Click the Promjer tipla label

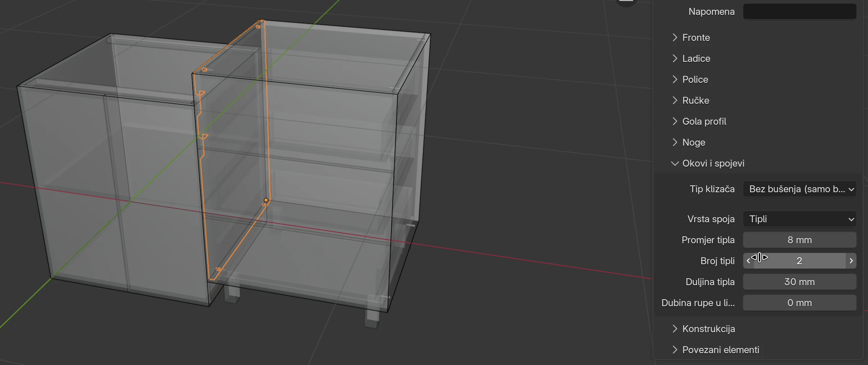708,240
